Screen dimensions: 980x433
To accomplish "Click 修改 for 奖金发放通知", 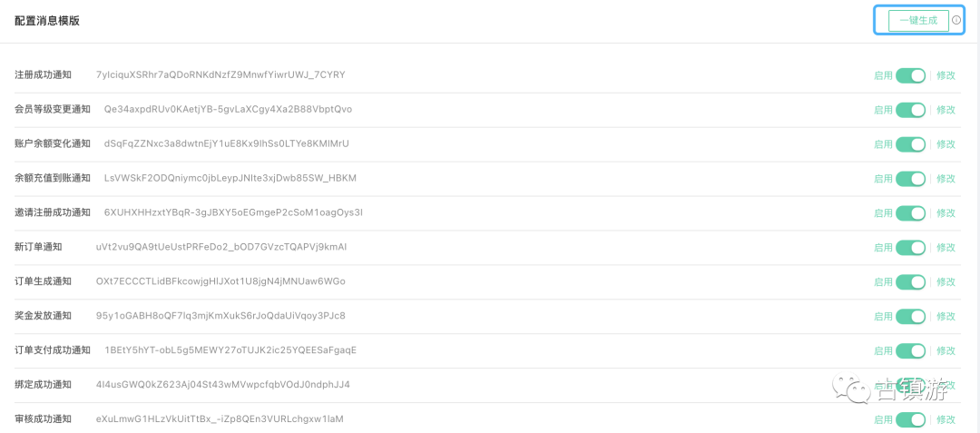I will coord(946,316).
